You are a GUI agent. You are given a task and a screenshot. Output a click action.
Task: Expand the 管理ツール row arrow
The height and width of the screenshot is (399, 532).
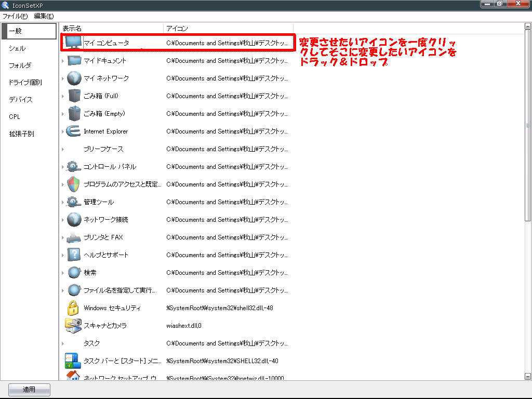pyautogui.click(x=63, y=202)
